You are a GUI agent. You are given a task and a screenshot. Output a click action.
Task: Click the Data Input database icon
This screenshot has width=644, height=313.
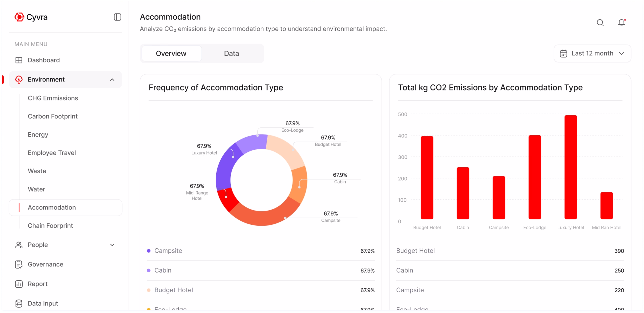pos(19,303)
